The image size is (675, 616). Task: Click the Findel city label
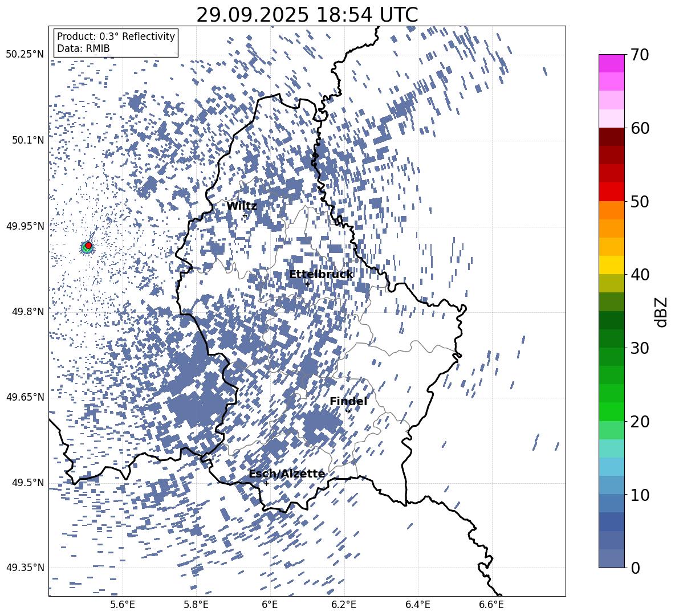click(x=348, y=401)
